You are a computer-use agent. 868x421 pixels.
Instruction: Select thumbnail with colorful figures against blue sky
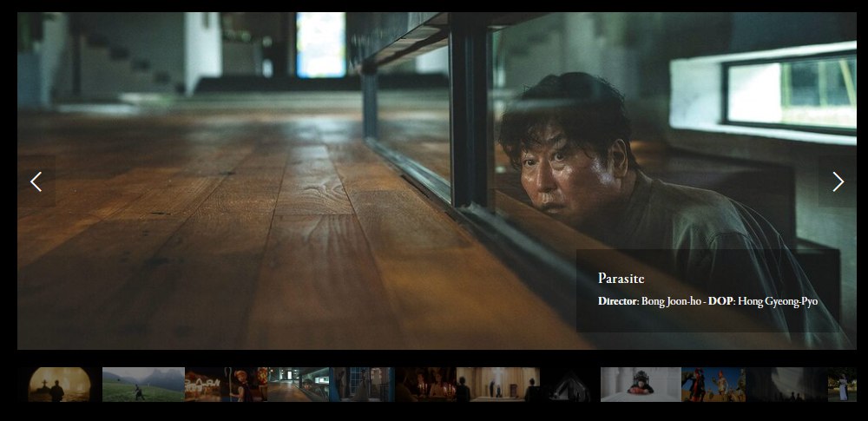click(713, 385)
